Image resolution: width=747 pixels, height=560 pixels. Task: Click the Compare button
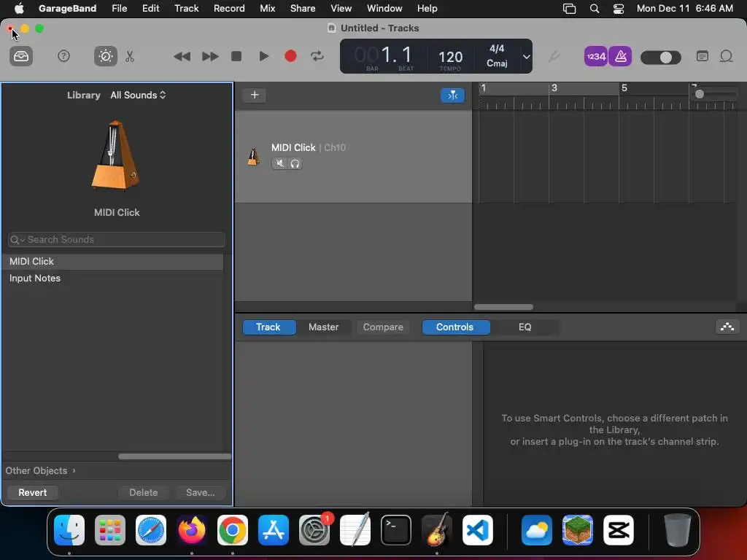pos(383,327)
